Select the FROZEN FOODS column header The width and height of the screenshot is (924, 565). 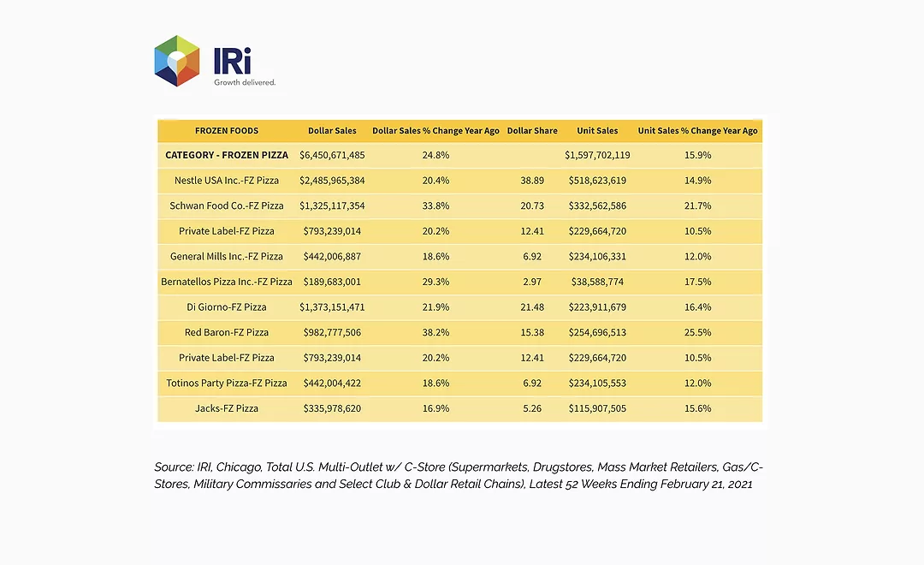pos(226,131)
